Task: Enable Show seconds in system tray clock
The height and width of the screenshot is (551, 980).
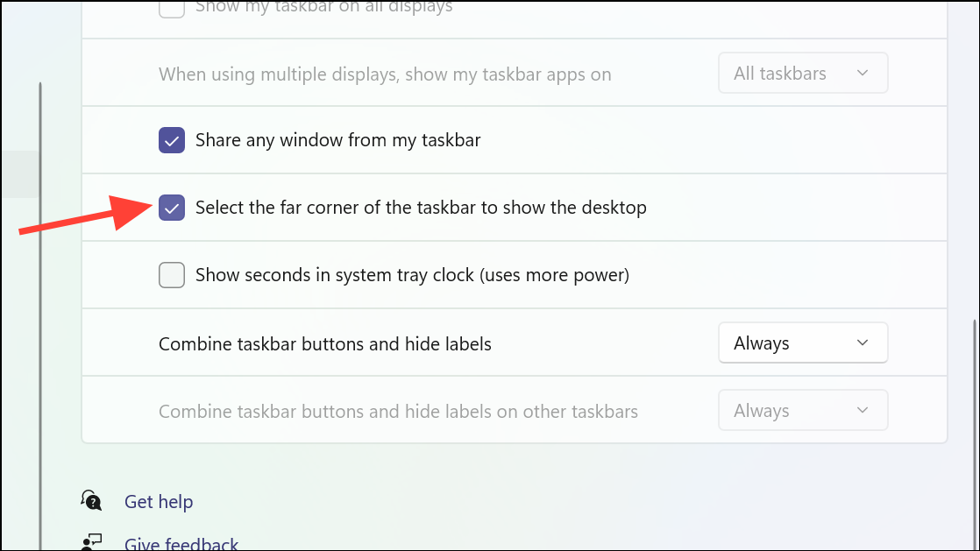Action: (x=172, y=275)
